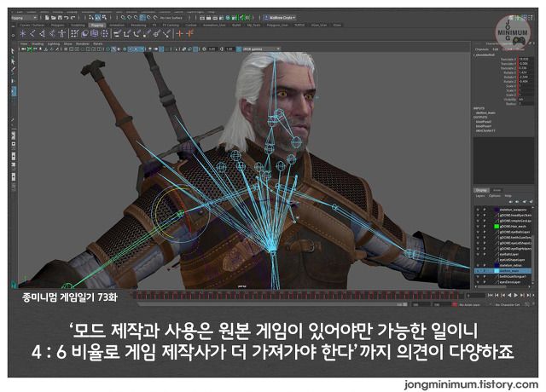This screenshot has width=546, height=392.
Task: Click the first orange Set Key shelf icon
Action: tap(180, 33)
